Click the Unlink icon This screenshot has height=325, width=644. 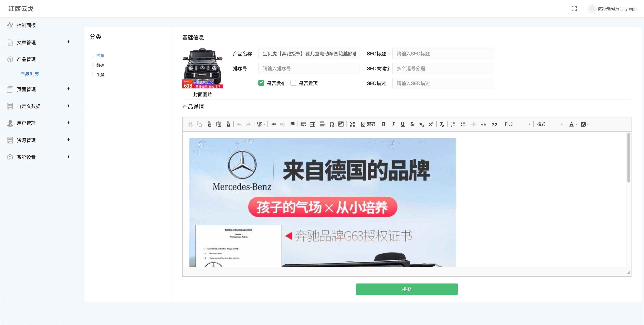pos(283,124)
